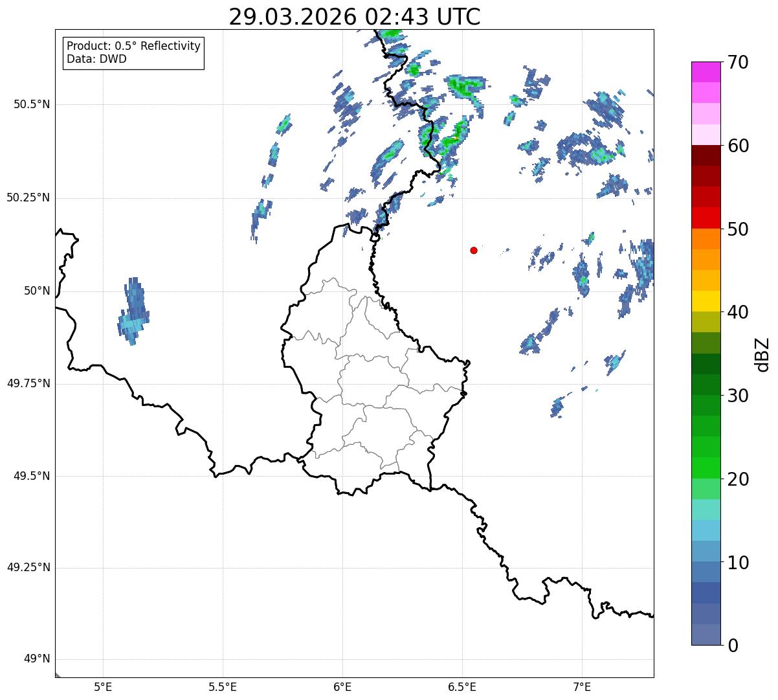Image resolution: width=778 pixels, height=700 pixels.
Task: Click the isolated radar echo near 5.1°E, 50°N
Action: point(134,311)
